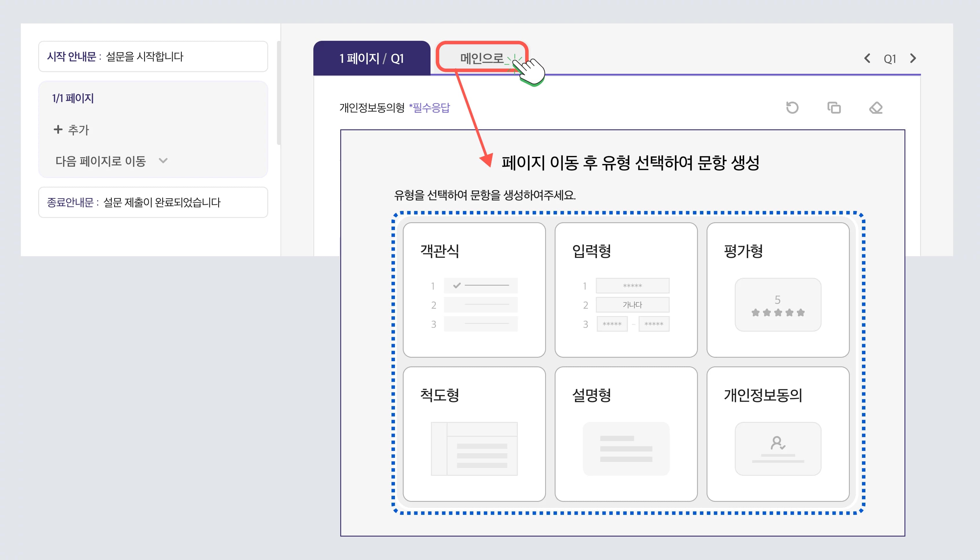Image resolution: width=980 pixels, height=560 pixels.
Task: Open the 다음 페이지로 이동 dropdown
Action: [111, 161]
